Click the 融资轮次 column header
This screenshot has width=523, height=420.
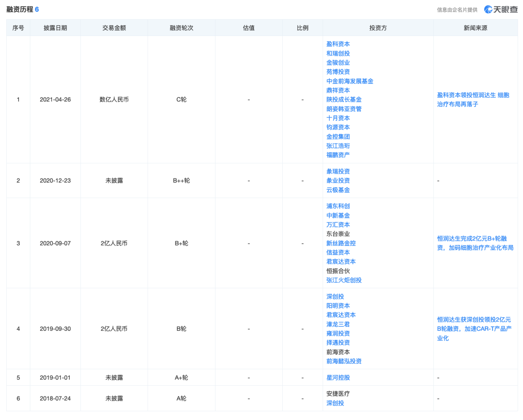click(x=181, y=28)
